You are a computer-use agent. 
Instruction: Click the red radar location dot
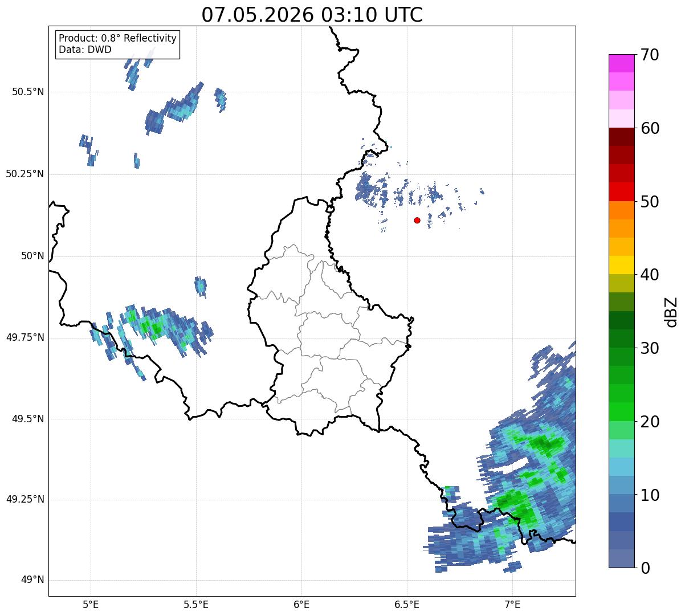coord(417,220)
